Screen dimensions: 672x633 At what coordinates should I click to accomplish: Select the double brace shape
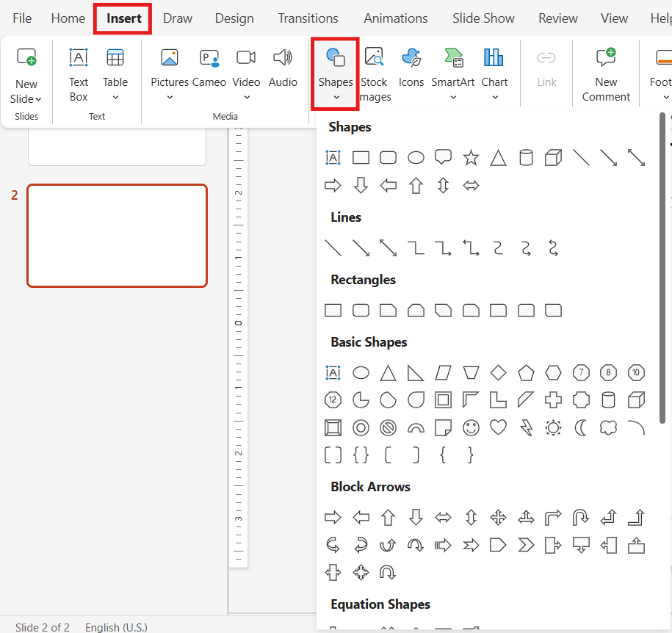[x=361, y=455]
